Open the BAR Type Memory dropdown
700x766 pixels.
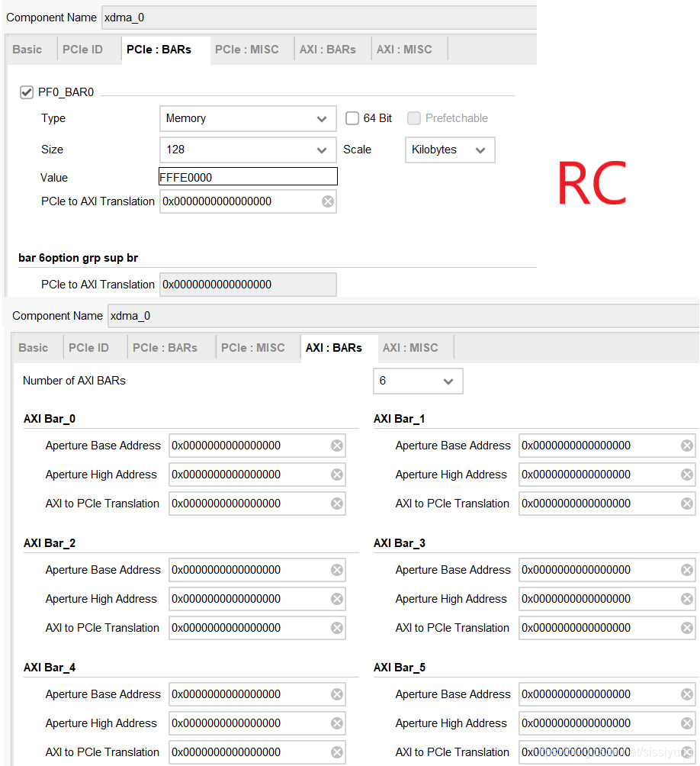click(x=248, y=119)
